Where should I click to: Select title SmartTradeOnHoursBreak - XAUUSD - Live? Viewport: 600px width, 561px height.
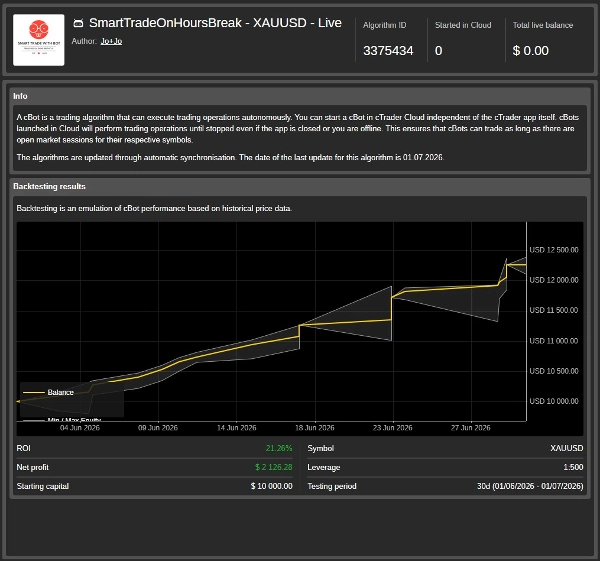(215, 23)
